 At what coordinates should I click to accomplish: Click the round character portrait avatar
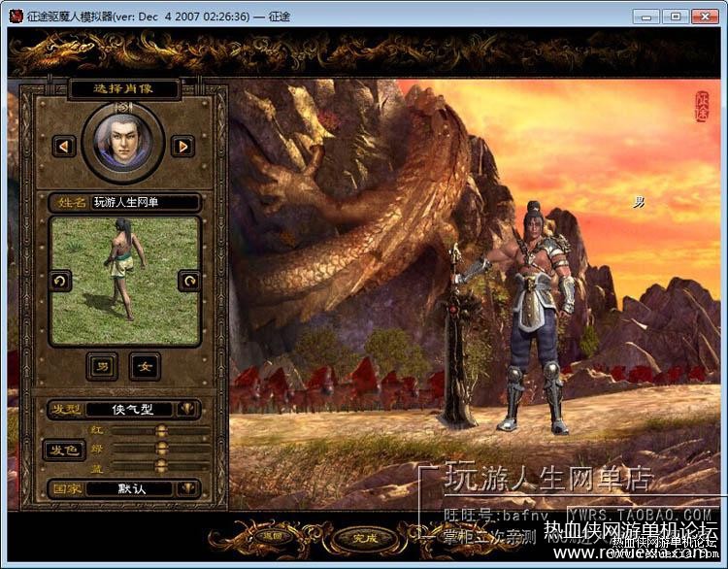tap(123, 140)
